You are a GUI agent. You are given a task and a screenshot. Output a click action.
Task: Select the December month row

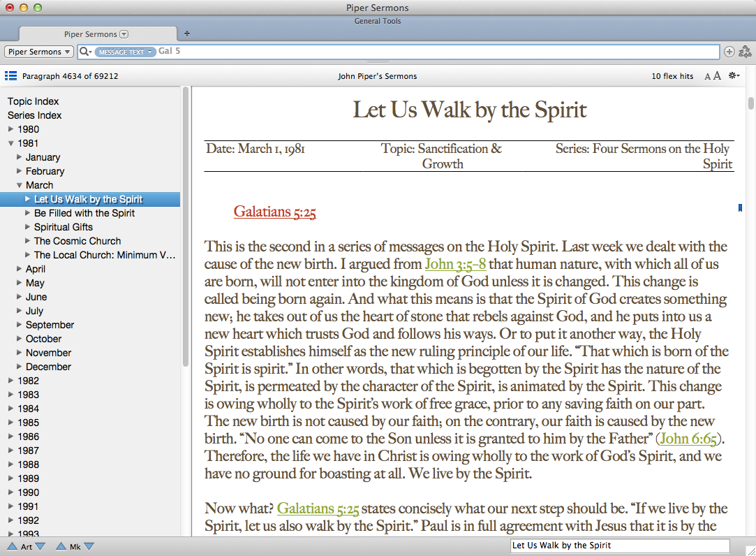tap(90, 367)
